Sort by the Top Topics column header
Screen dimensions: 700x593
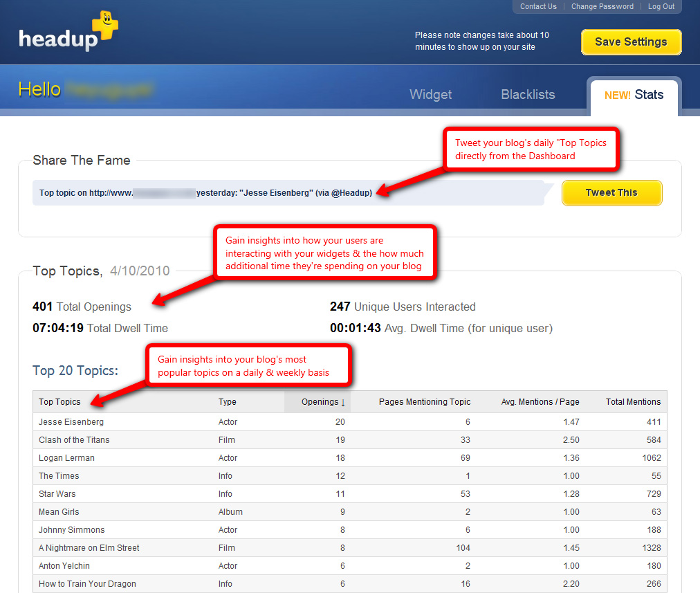point(59,402)
